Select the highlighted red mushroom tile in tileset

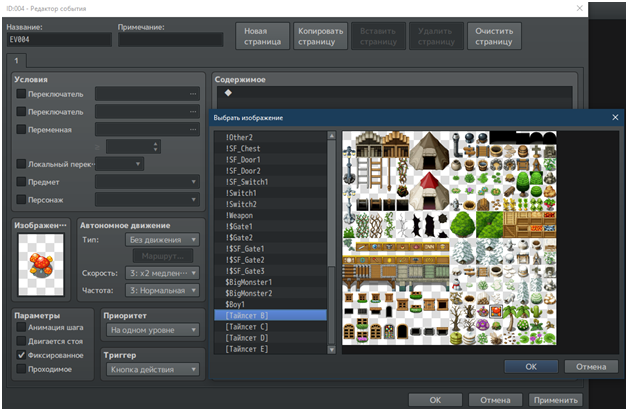coord(496,311)
